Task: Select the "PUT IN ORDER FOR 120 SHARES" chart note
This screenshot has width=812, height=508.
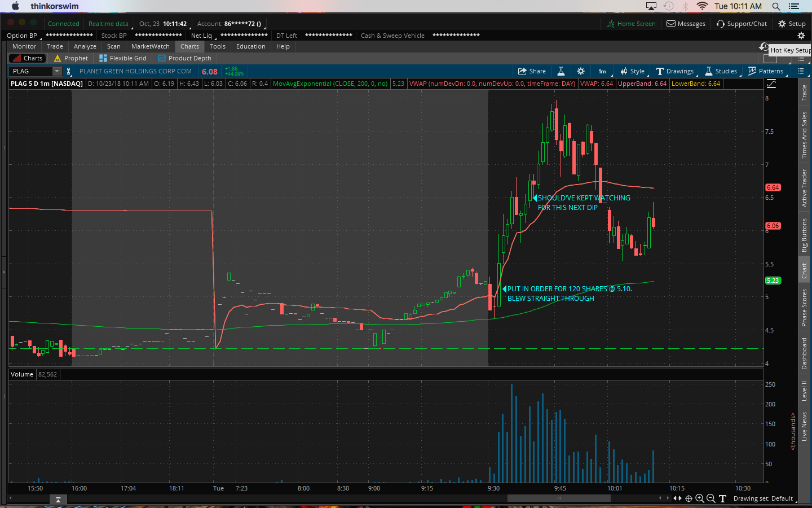Action: point(567,294)
